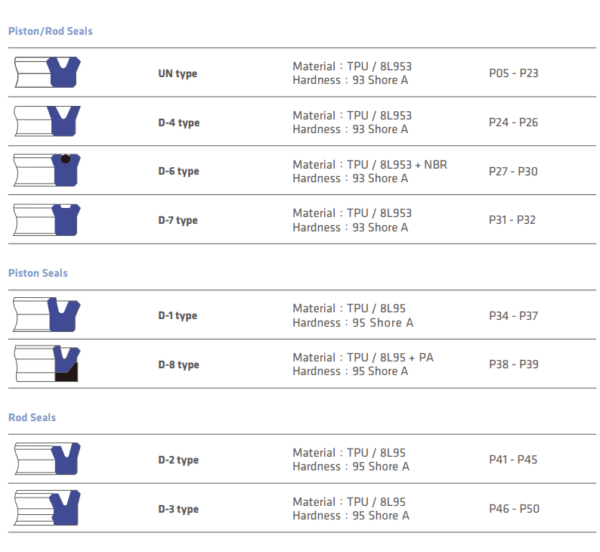Click the D-6 type label
The height and width of the screenshot is (552, 600).
(178, 171)
